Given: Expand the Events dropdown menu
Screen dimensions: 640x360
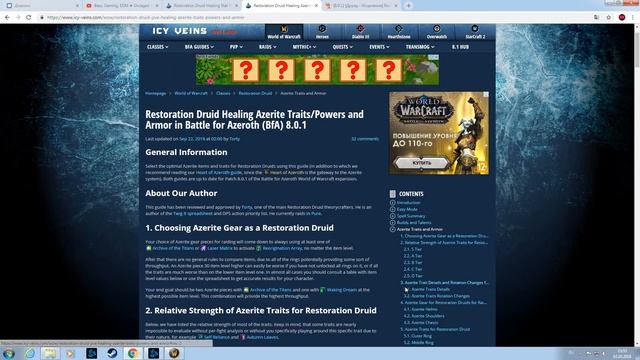Looking at the screenshot, I should coord(379,47).
